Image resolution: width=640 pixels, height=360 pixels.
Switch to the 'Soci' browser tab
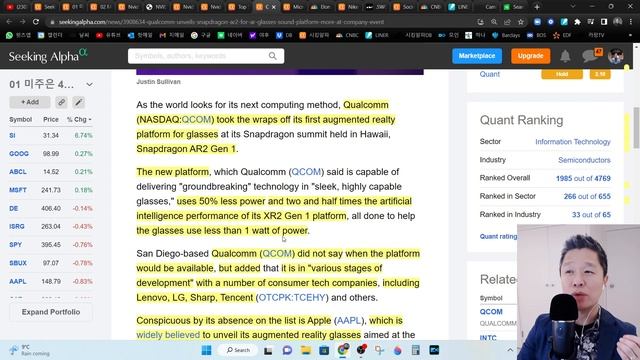click(x=403, y=7)
